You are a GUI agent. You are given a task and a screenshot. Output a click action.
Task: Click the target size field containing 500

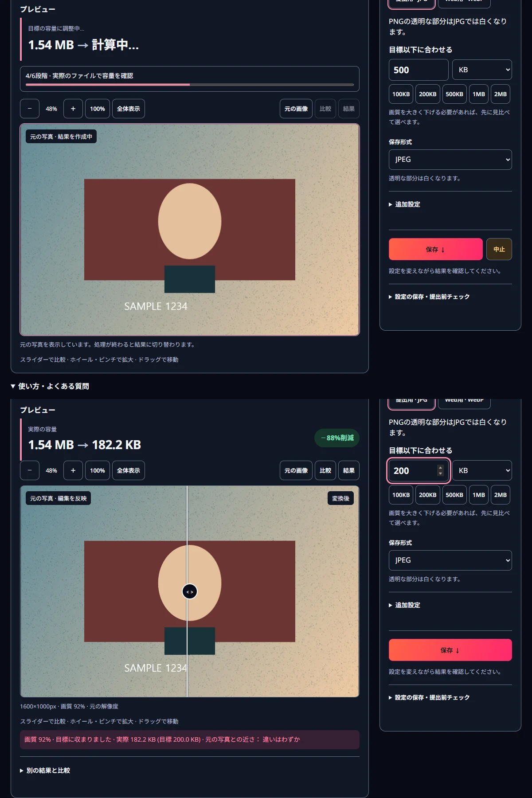pos(419,70)
